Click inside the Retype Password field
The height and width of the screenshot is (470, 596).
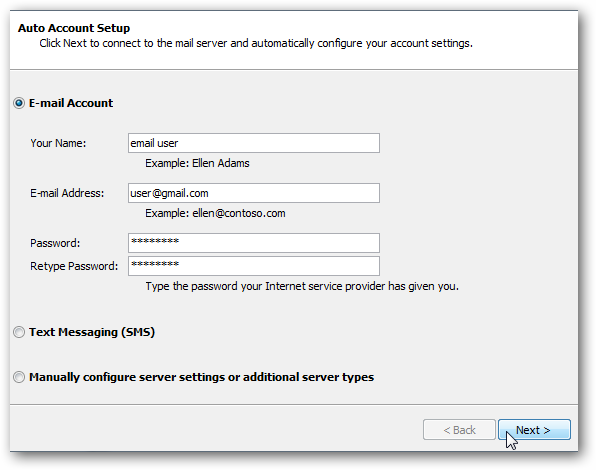254,266
